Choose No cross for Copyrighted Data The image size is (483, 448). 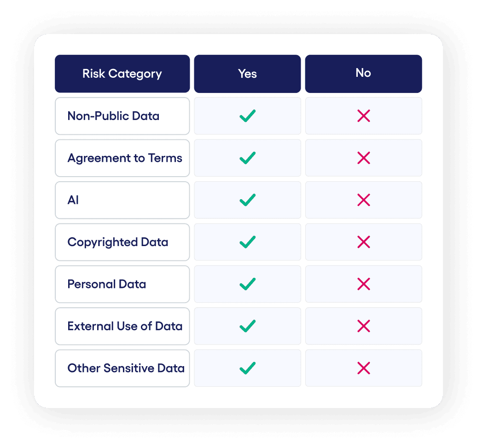[x=363, y=242]
